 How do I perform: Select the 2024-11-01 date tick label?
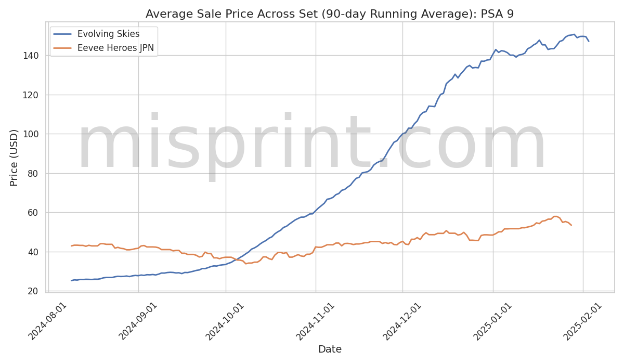coord(316,321)
